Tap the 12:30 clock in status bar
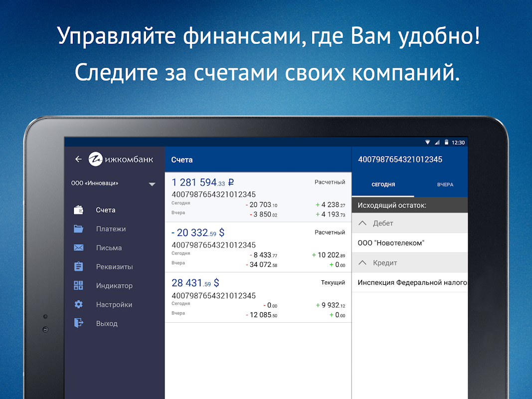 point(458,143)
